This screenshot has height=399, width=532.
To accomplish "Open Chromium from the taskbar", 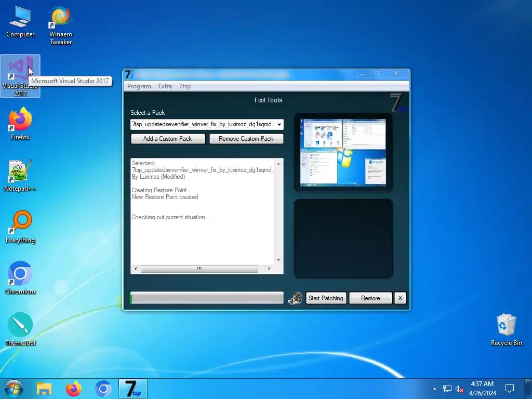I will [x=103, y=389].
